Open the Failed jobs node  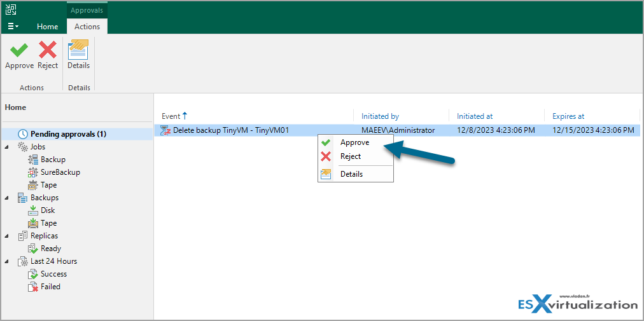coord(50,287)
